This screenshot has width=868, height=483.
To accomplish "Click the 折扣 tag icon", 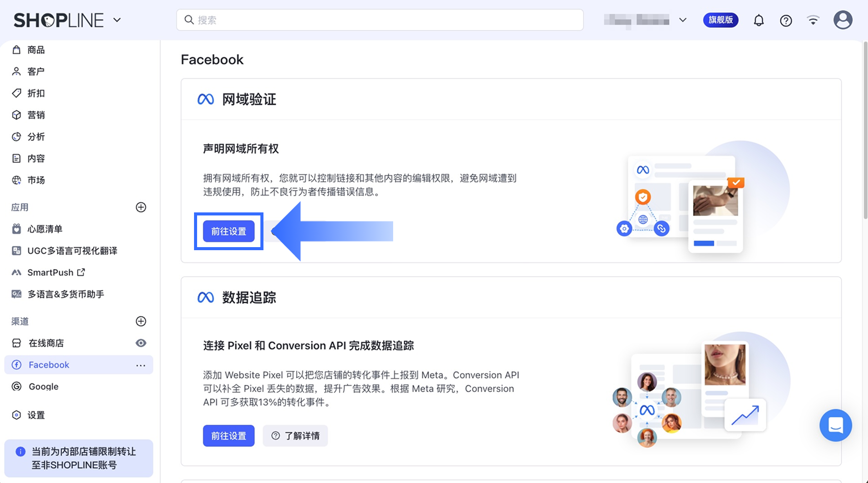I will (x=17, y=93).
